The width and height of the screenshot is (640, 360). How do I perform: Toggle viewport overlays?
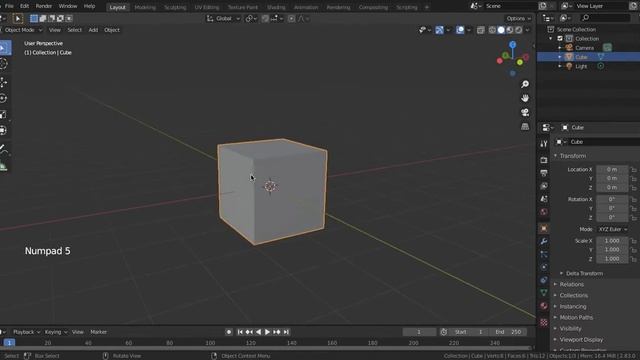(460, 30)
